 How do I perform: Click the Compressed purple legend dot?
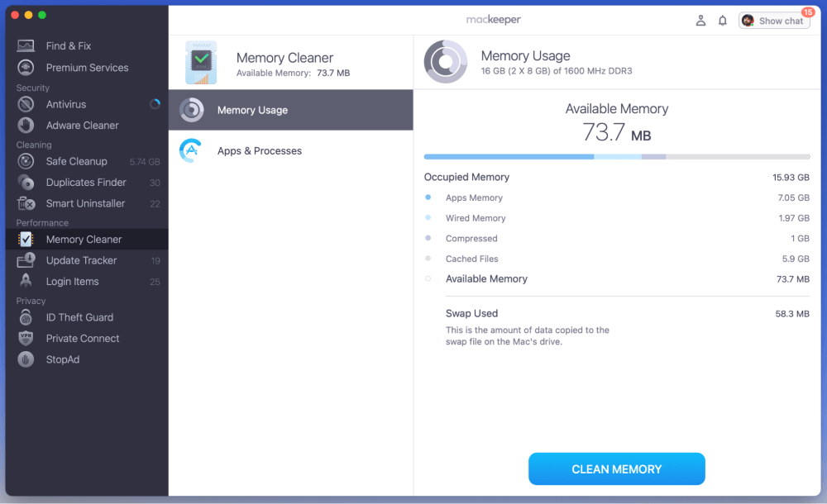pyautogui.click(x=428, y=238)
